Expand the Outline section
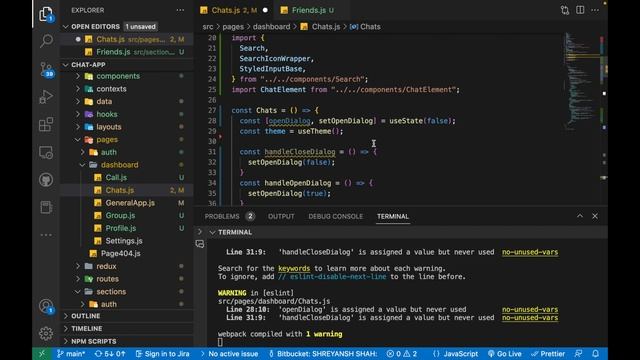Viewport: 640px width, 360px height. pos(127,316)
